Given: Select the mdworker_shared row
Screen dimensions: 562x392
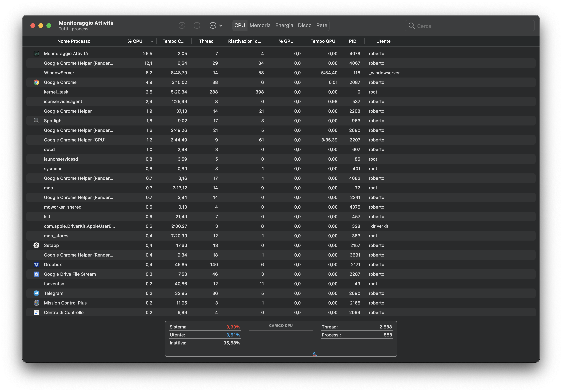Looking at the screenshot, I should pos(281,207).
